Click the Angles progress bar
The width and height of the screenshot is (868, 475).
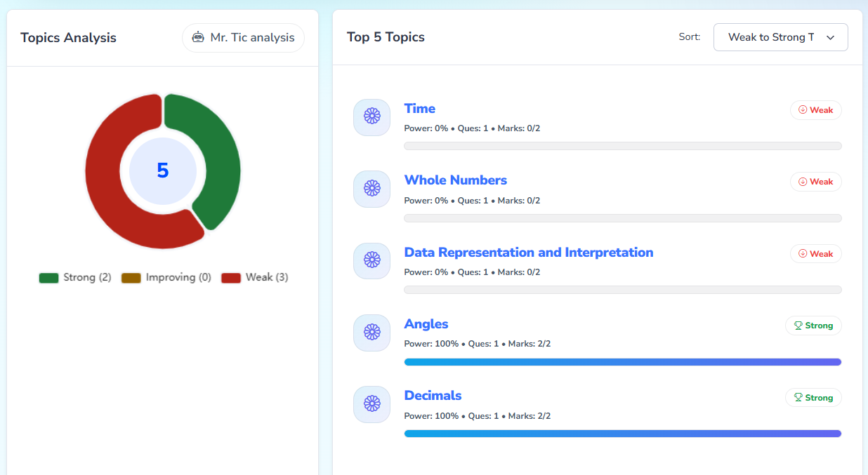pos(622,362)
